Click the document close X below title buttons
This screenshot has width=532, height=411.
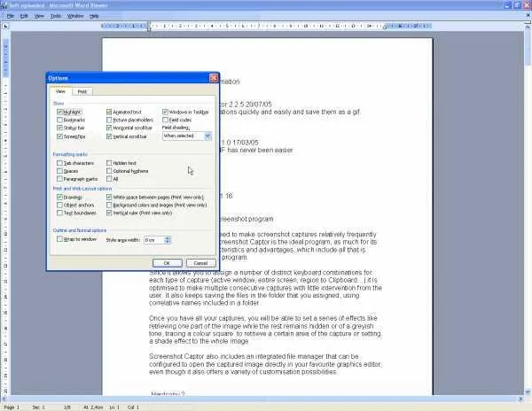coord(528,15)
